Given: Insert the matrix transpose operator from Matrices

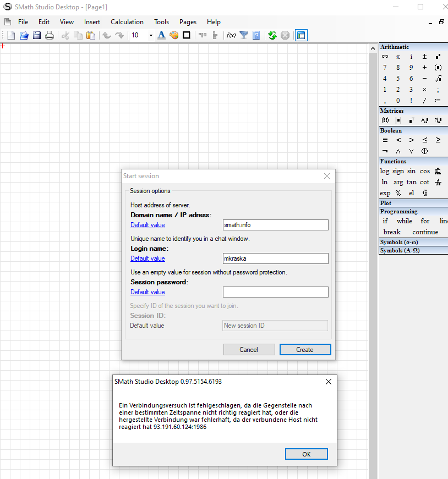Looking at the screenshot, I should point(411,120).
